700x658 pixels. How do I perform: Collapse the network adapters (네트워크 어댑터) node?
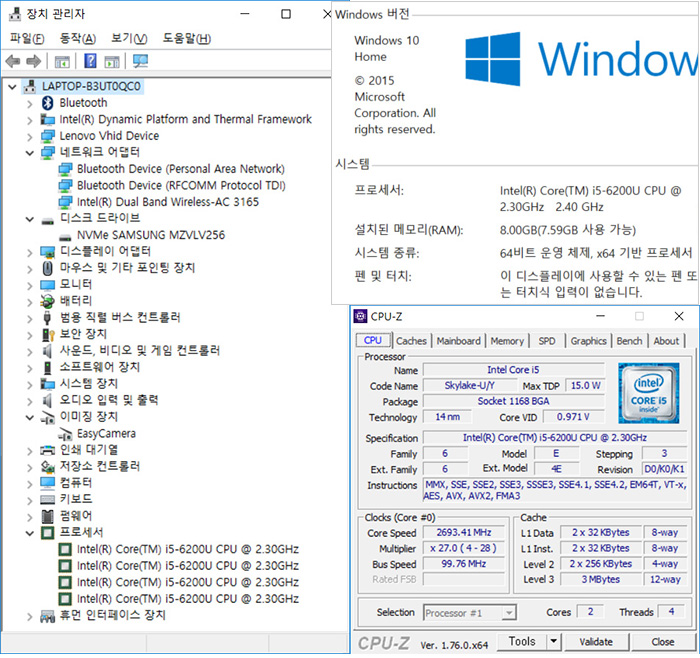point(29,153)
